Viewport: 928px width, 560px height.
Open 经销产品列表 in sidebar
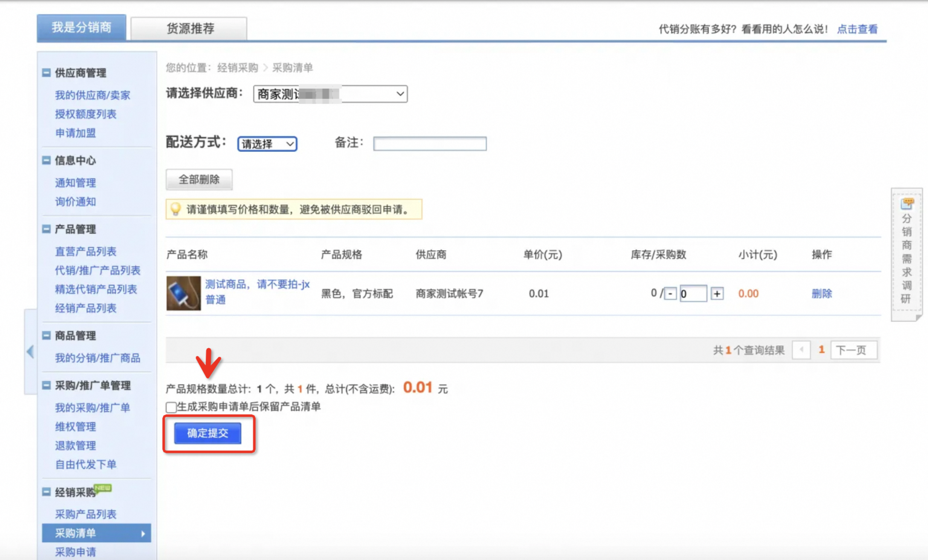[86, 308]
